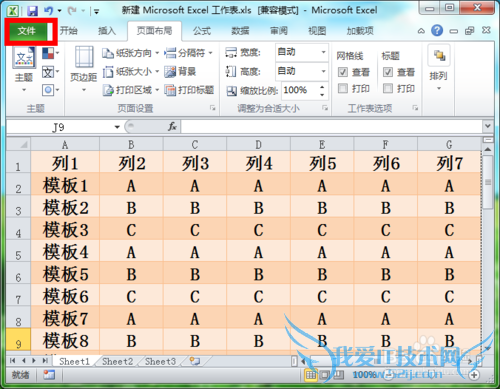Click the 缩放比例 100% scale field
This screenshot has height=389, width=500.
[x=299, y=90]
